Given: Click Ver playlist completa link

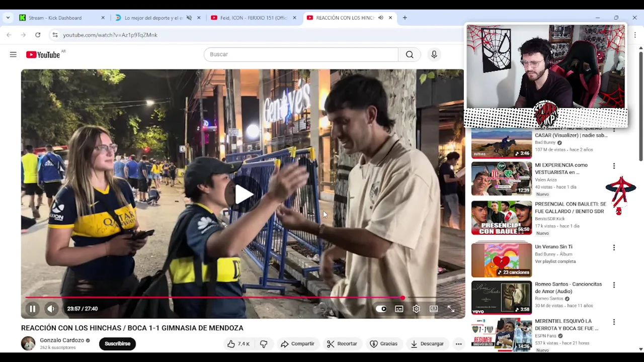Looking at the screenshot, I should [x=555, y=261].
